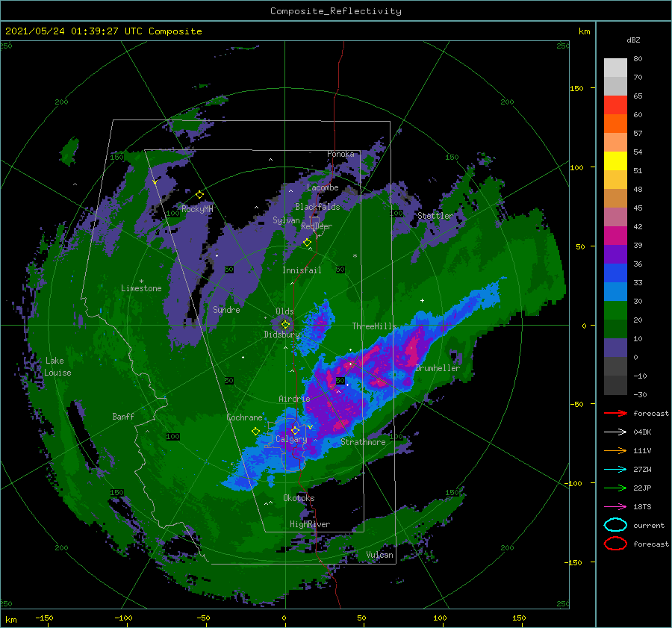Click the Lake Louise label
Screen dimensions: 672x628
click(x=57, y=367)
